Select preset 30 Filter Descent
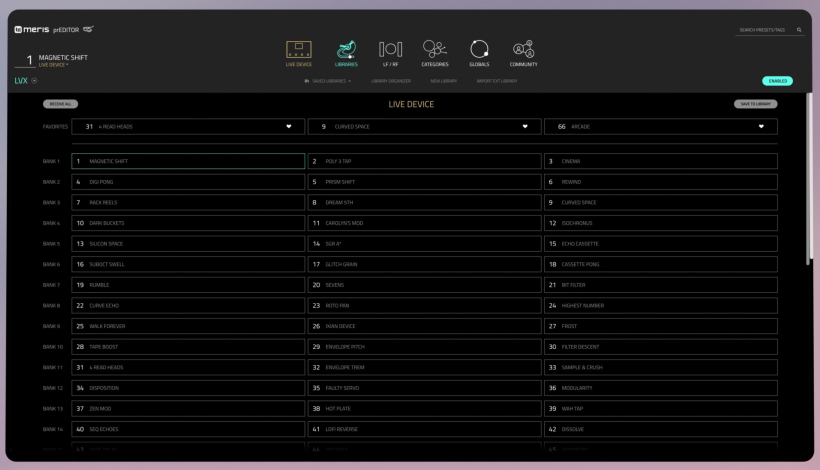Image resolution: width=820 pixels, height=470 pixels. coord(660,347)
